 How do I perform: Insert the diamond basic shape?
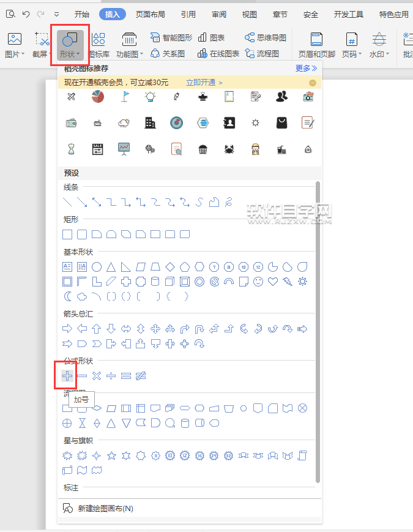pos(170,267)
